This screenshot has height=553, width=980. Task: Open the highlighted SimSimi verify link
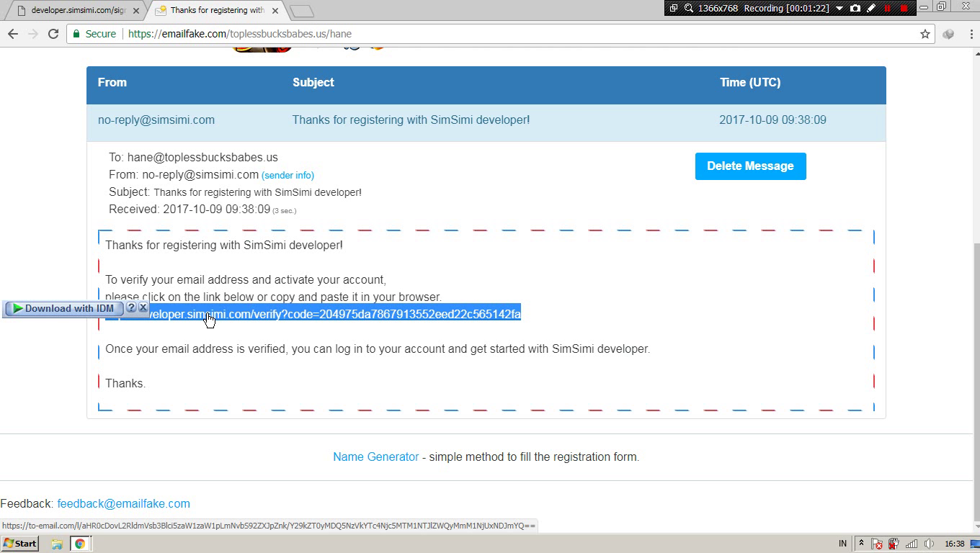click(313, 314)
